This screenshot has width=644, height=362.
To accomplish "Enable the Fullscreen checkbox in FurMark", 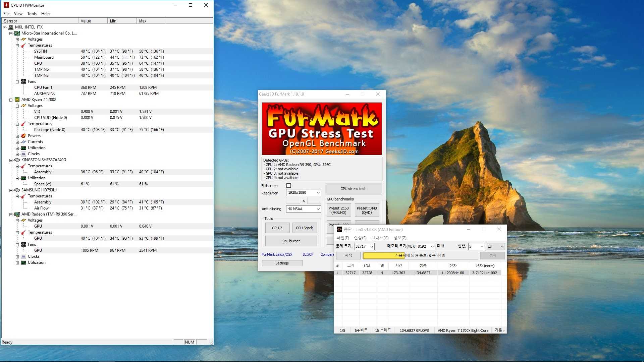I will 288,186.
